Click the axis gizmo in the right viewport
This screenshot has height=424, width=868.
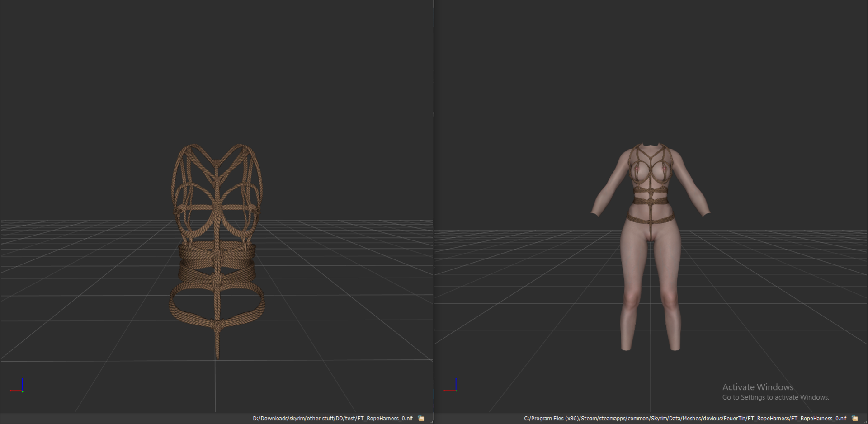(x=450, y=385)
